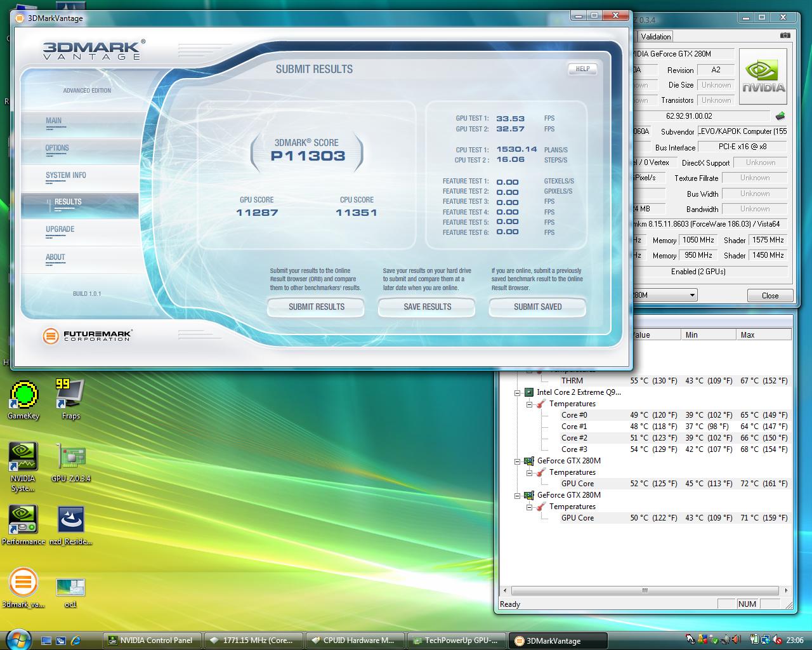Click the volume speaker tray icon
The height and width of the screenshot is (650, 812).
(x=736, y=640)
